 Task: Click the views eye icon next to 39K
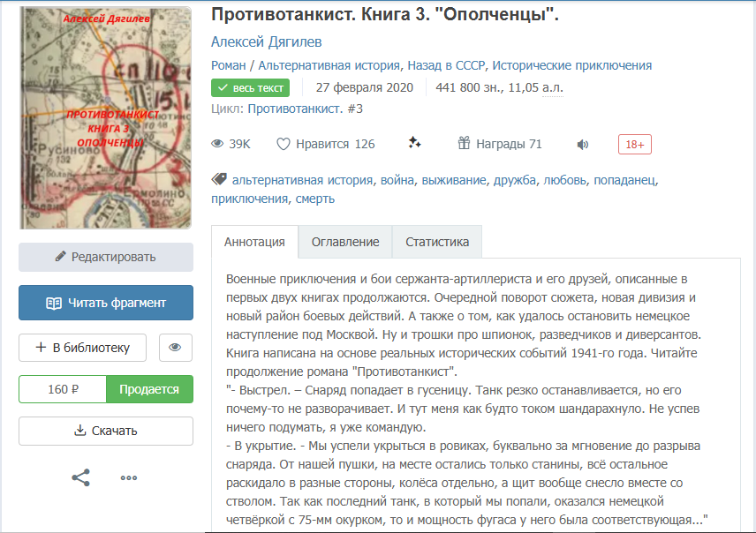click(218, 144)
